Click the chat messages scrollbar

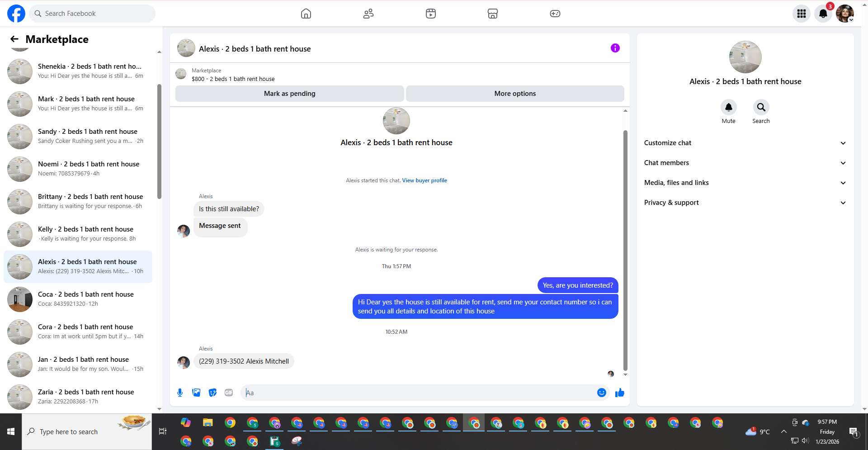(x=625, y=251)
